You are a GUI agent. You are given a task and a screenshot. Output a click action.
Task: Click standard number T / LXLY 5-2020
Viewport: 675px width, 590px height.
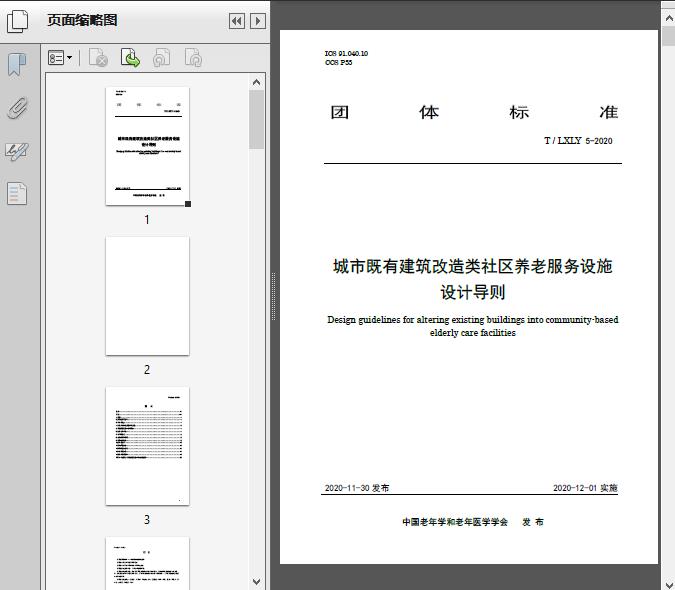click(x=578, y=141)
